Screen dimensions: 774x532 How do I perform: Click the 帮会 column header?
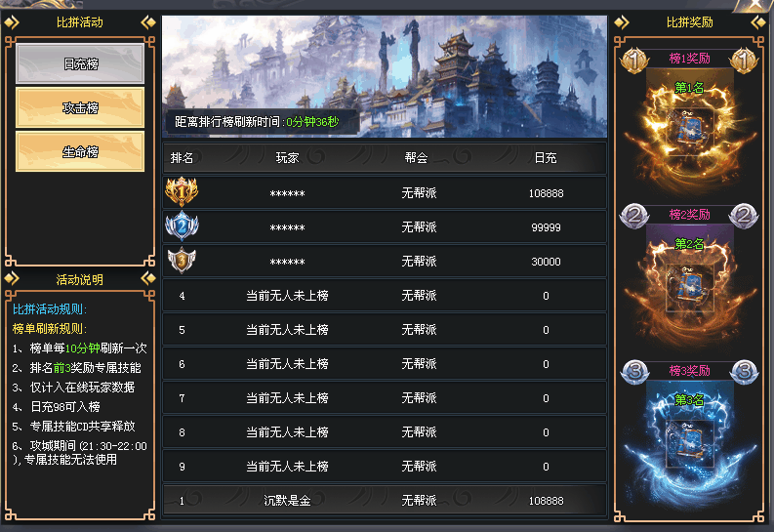[416, 158]
